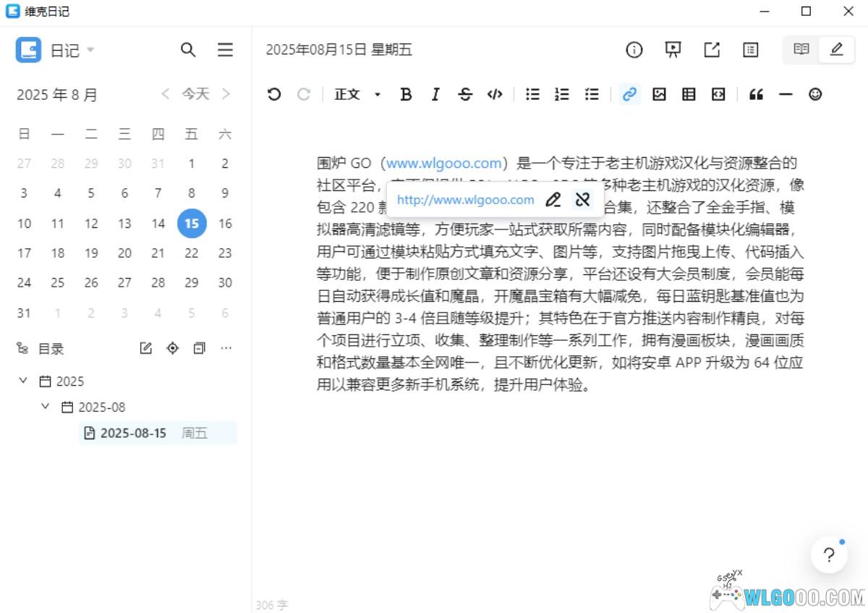Viewport: 868px width, 613px height.
Task: Insert an image from the toolbar
Action: pyautogui.click(x=659, y=94)
